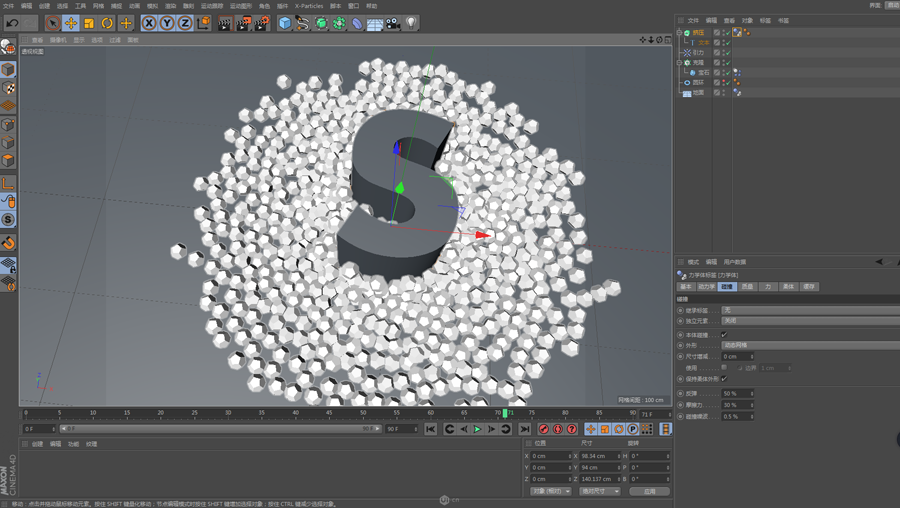Enable the magnet snapping icon
Image resolution: width=900 pixels, height=508 pixels.
pos(8,243)
